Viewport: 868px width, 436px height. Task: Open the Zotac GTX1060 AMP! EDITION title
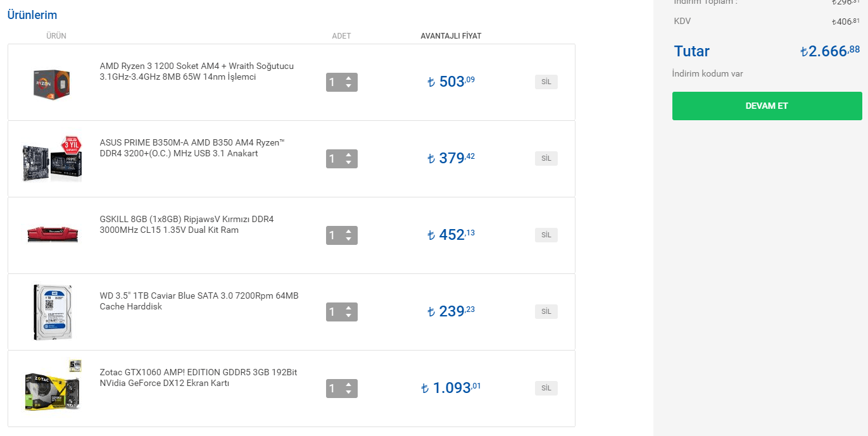coord(198,378)
